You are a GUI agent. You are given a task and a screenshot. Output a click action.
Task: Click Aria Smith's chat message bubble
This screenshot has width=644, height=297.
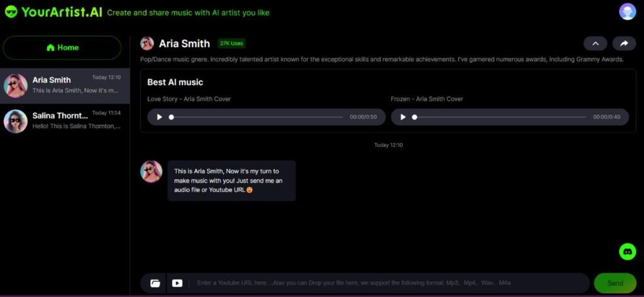(x=231, y=180)
